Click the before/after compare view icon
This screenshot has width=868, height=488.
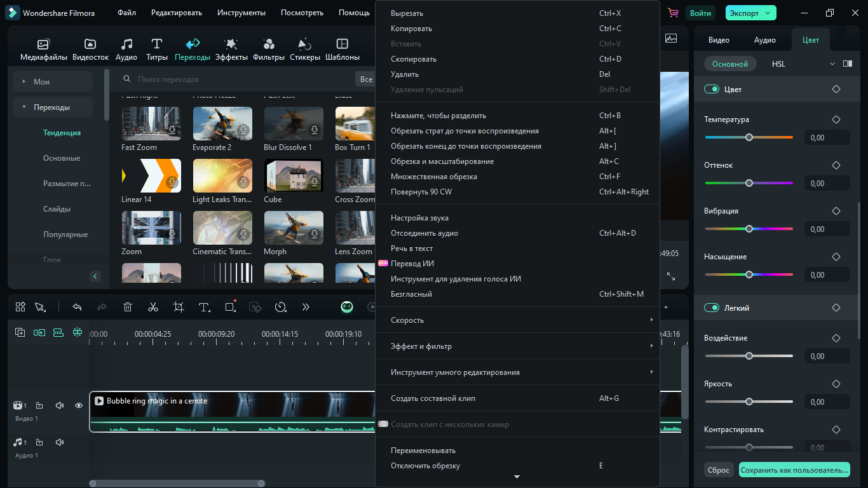(x=848, y=64)
